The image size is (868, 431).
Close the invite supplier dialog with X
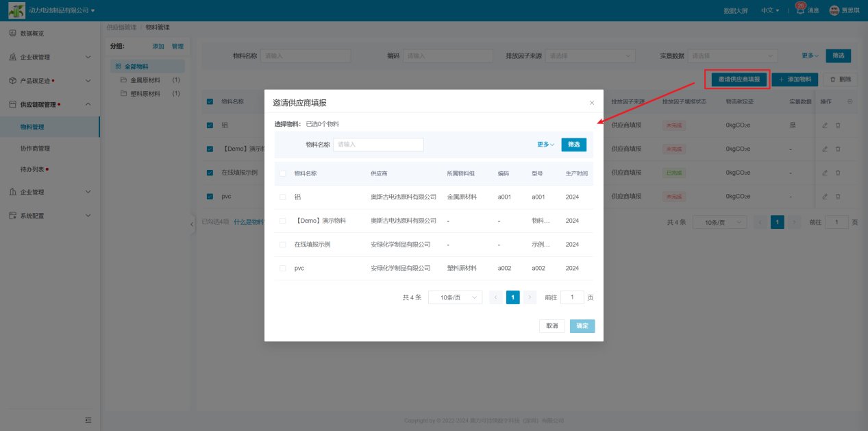pos(592,103)
